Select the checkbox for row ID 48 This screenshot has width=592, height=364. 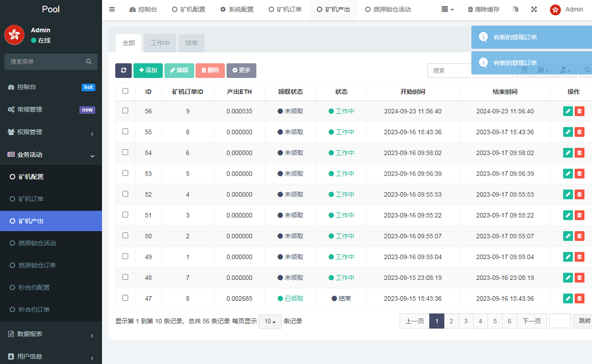(x=125, y=277)
